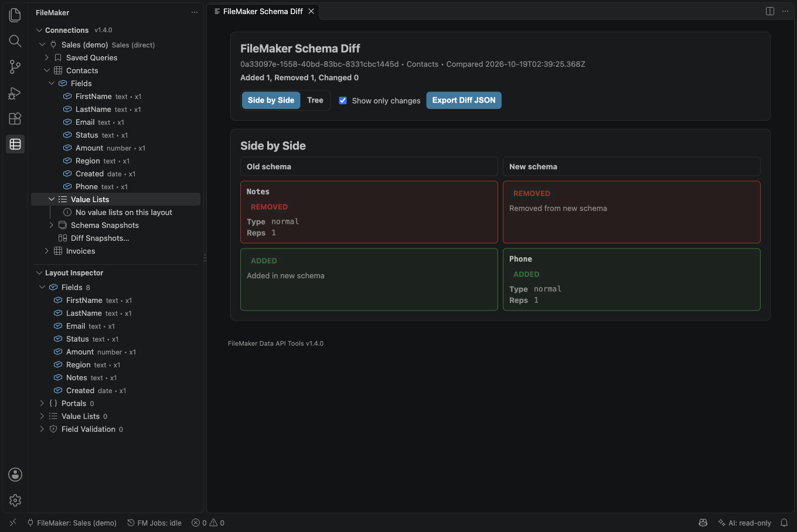Switch to Side by Side view
797x532 pixels.
pos(271,100)
